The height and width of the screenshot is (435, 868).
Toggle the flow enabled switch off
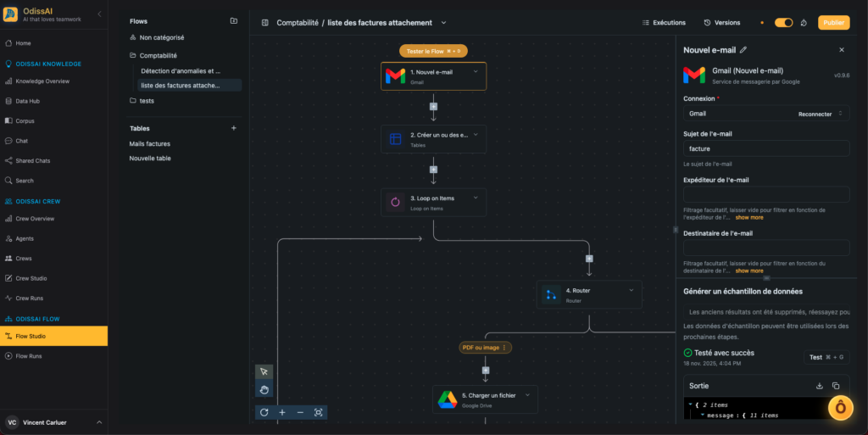coord(783,23)
